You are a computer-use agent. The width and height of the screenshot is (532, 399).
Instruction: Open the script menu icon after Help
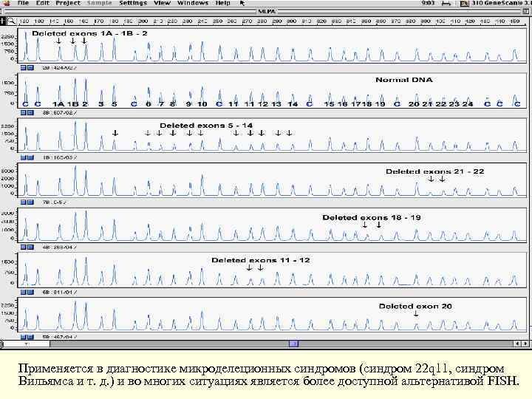(x=242, y=3)
